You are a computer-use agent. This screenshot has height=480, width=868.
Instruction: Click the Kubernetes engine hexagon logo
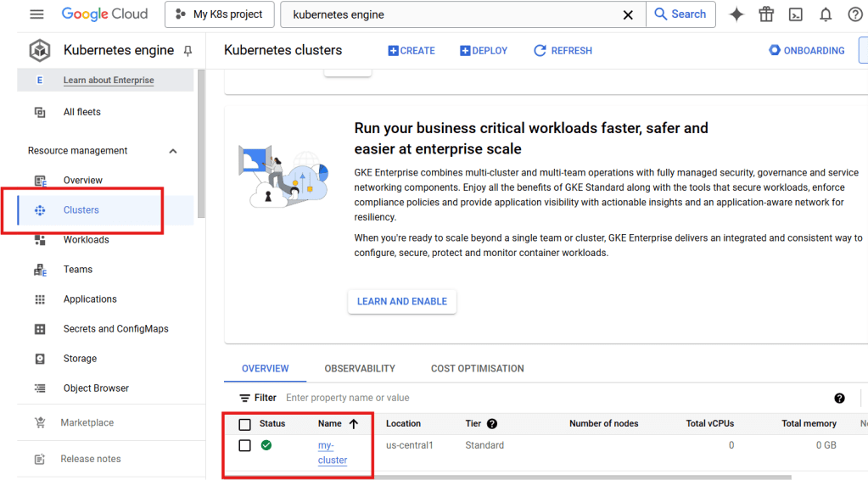[x=40, y=50]
